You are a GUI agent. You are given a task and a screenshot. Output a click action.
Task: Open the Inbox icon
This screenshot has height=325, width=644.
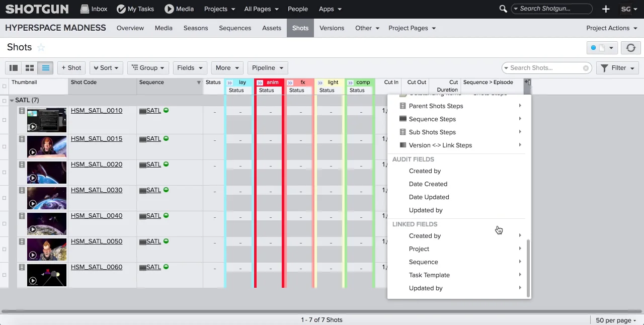(x=85, y=9)
